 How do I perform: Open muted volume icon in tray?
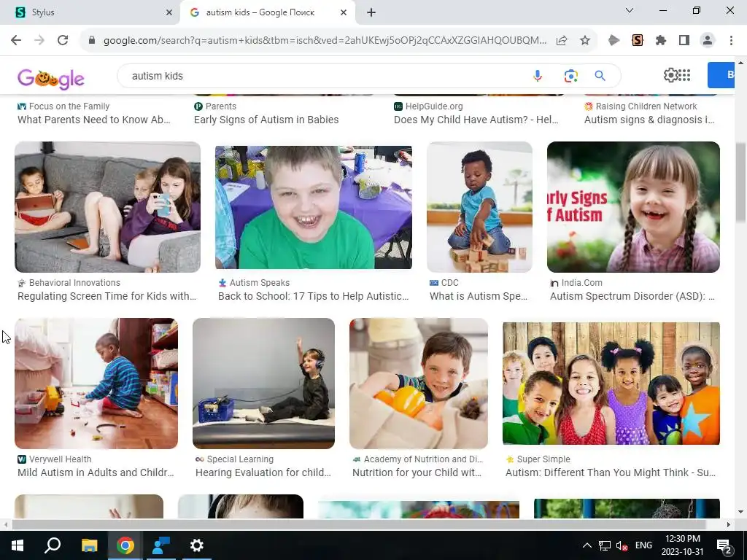coord(622,545)
